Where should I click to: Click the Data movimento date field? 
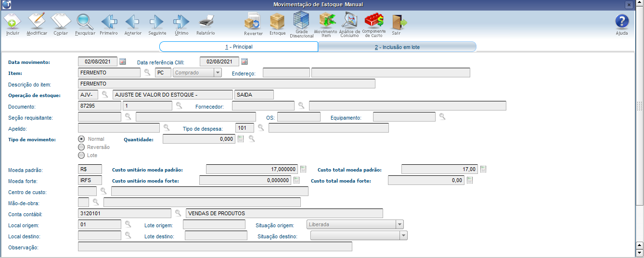click(98, 61)
